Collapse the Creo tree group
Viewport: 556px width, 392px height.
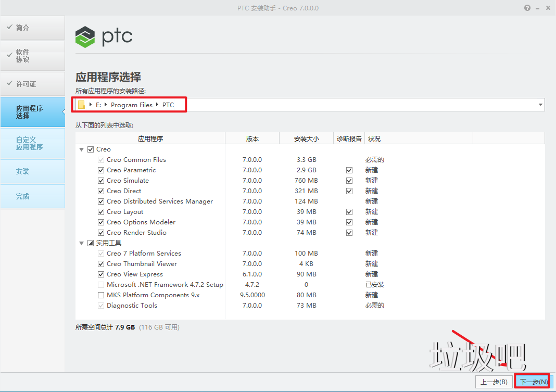[x=82, y=149]
